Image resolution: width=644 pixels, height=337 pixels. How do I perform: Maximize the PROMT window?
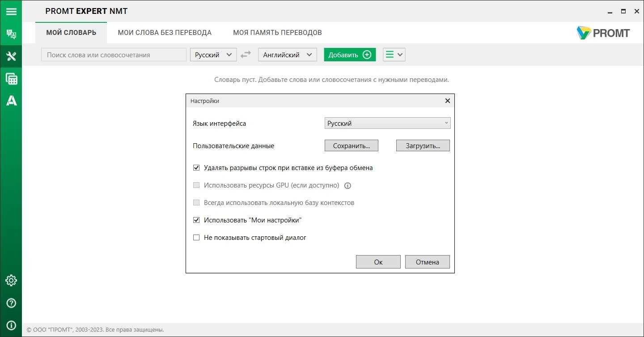click(x=623, y=12)
